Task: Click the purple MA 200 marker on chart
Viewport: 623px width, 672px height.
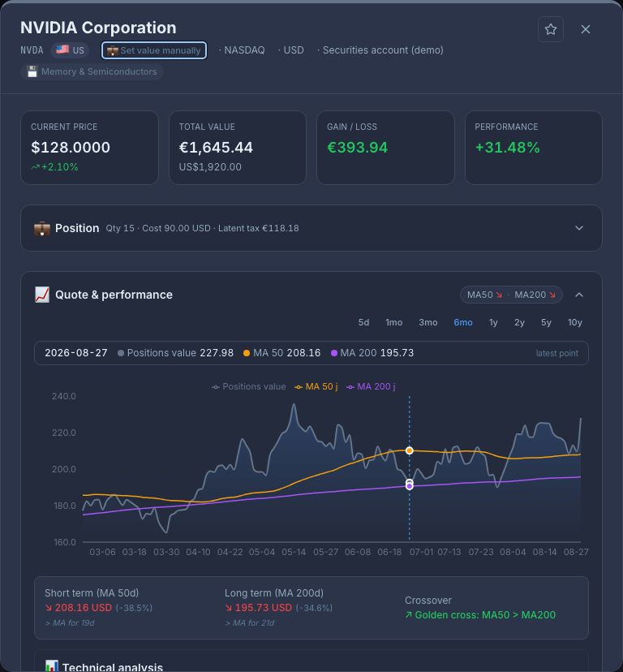Action: 409,486
